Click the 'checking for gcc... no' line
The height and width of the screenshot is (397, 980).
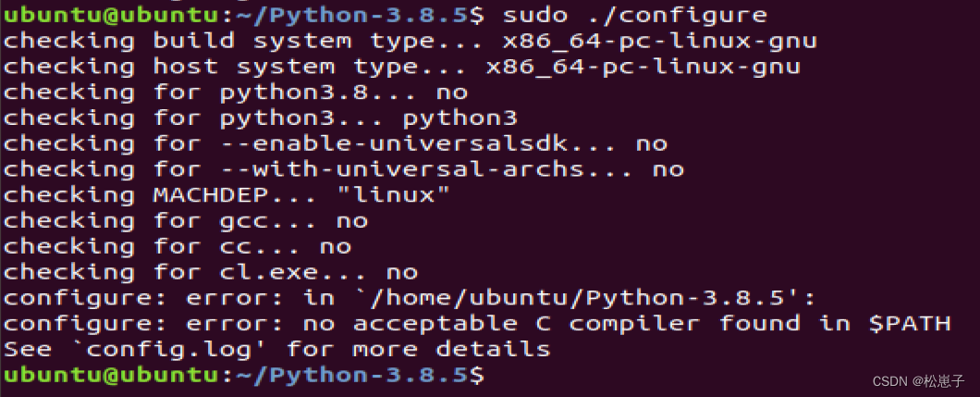tap(186, 220)
